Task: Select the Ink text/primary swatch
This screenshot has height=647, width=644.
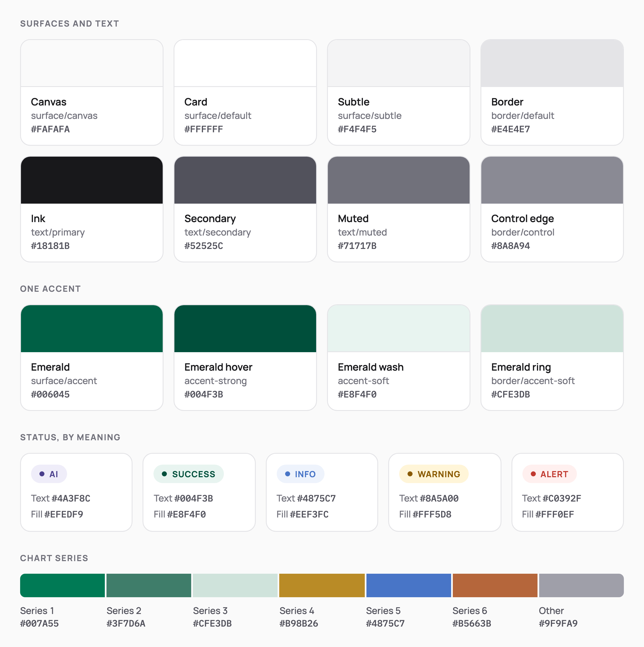Action: [x=92, y=180]
